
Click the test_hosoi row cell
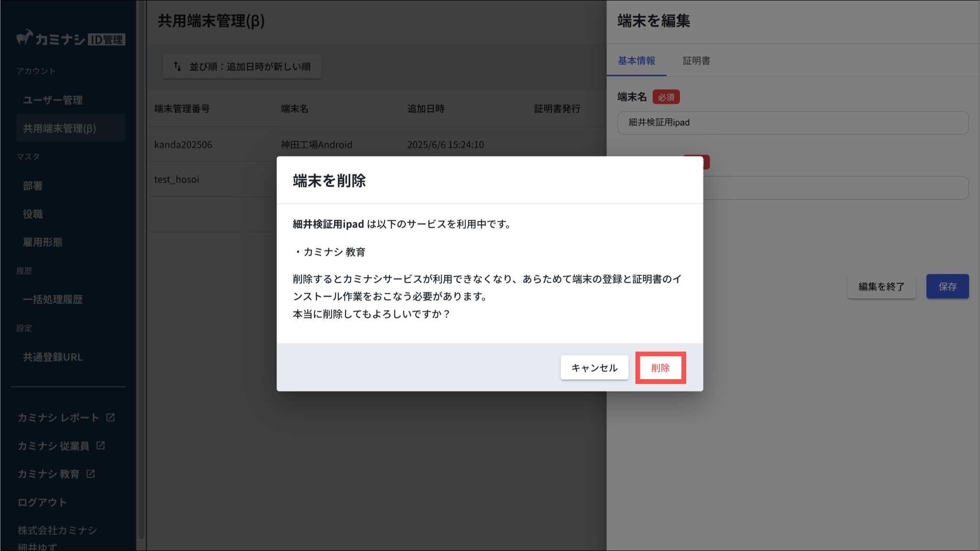[177, 180]
